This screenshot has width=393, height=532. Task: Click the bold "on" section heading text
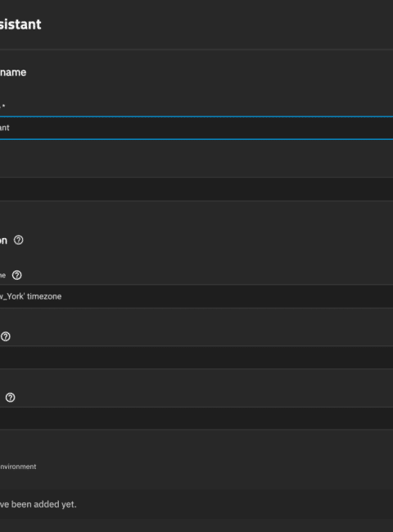click(x=3, y=241)
